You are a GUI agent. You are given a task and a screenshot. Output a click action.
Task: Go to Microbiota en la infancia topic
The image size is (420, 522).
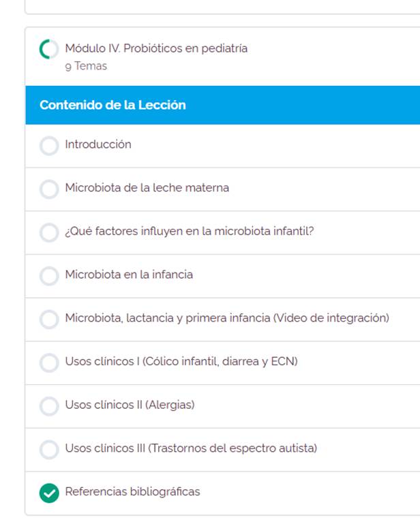pyautogui.click(x=129, y=275)
